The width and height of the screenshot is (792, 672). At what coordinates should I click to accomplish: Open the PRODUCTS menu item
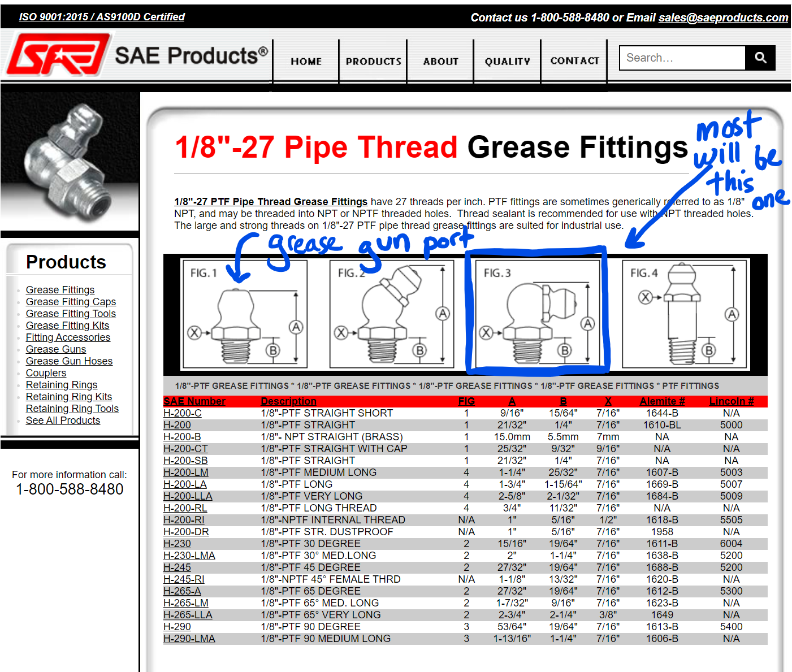373,61
